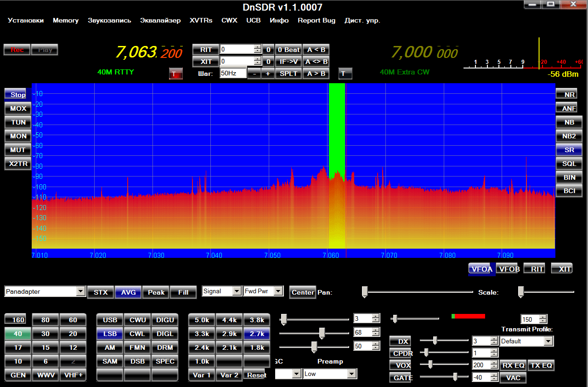Expand the Preamp Low dropdown
This screenshot has height=387, width=588.
click(351, 374)
